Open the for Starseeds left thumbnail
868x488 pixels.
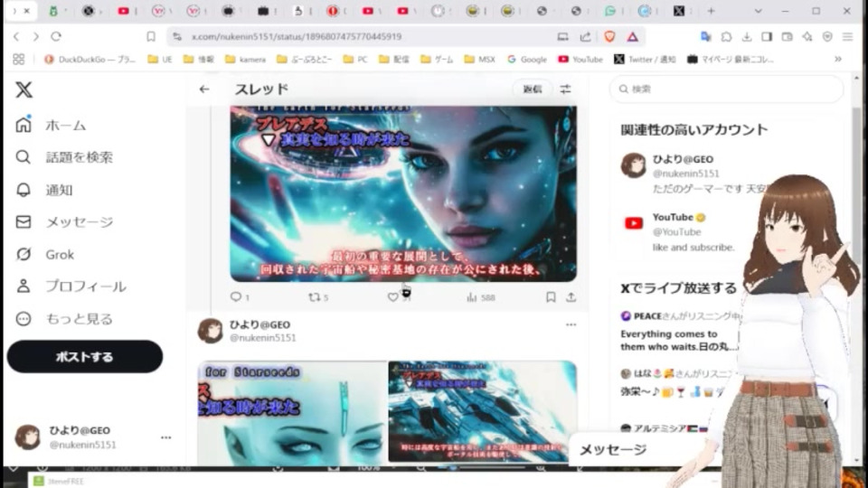point(292,413)
